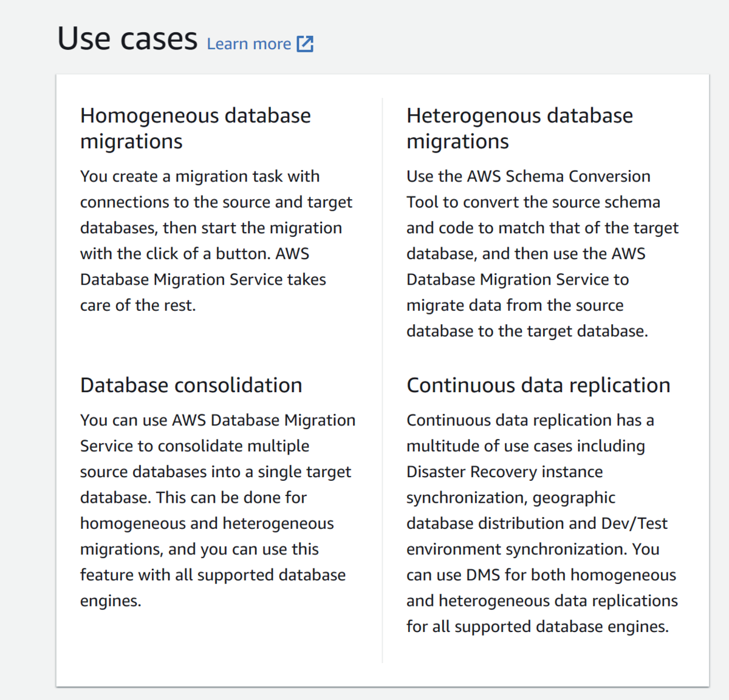Image resolution: width=729 pixels, height=700 pixels.
Task: Click the paragraph starting "You can use AWS Database Migration"
Action: (217, 510)
